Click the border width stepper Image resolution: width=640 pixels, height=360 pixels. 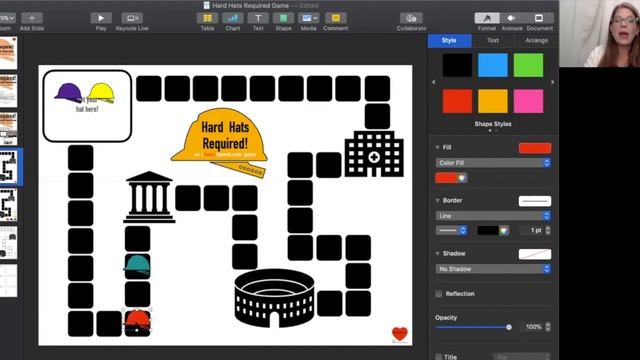point(548,231)
